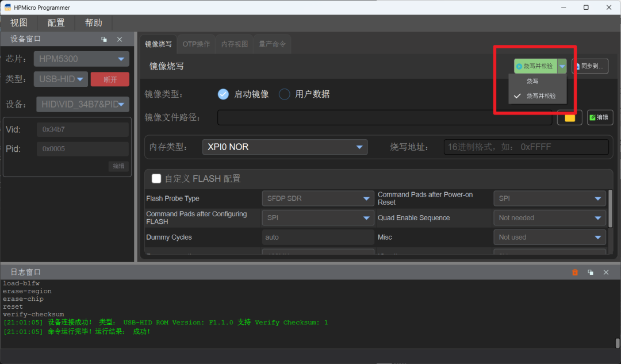621x364 pixels.
Task: Open the 配置 menu
Action: [56, 23]
